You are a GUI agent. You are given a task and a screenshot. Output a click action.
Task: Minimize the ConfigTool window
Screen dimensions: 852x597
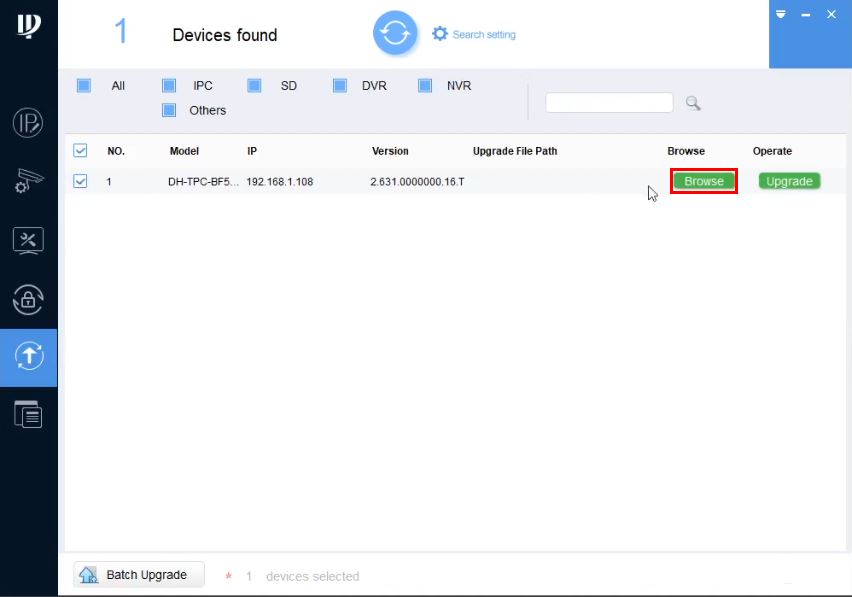(806, 15)
